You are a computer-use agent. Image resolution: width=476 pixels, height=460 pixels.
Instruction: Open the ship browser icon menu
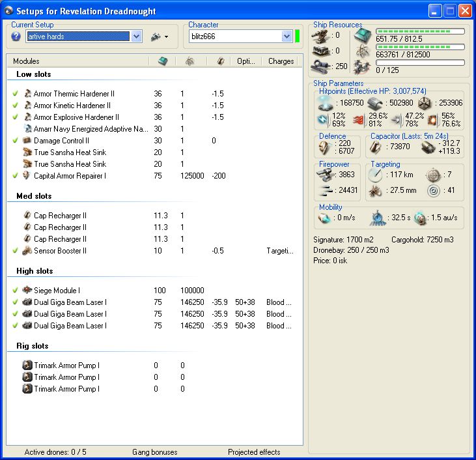[156, 36]
